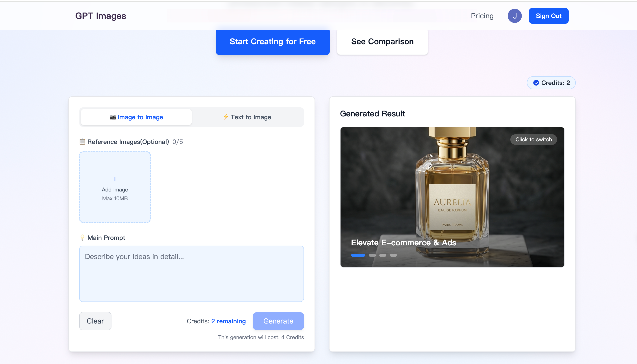
Task: Click the plus icon to add image
Action: (115, 179)
